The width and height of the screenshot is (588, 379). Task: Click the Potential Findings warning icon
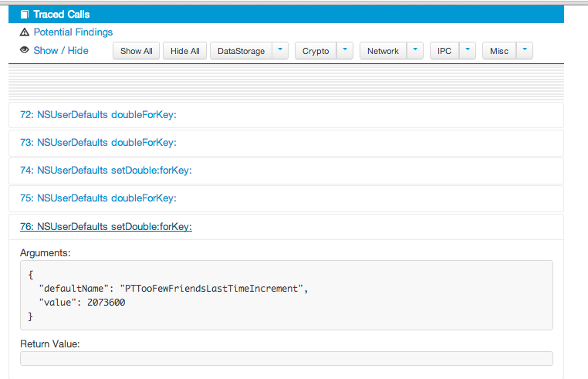25,32
